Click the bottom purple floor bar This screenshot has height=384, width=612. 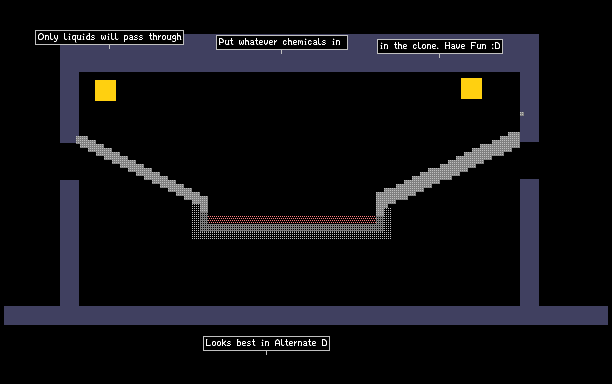click(x=306, y=315)
